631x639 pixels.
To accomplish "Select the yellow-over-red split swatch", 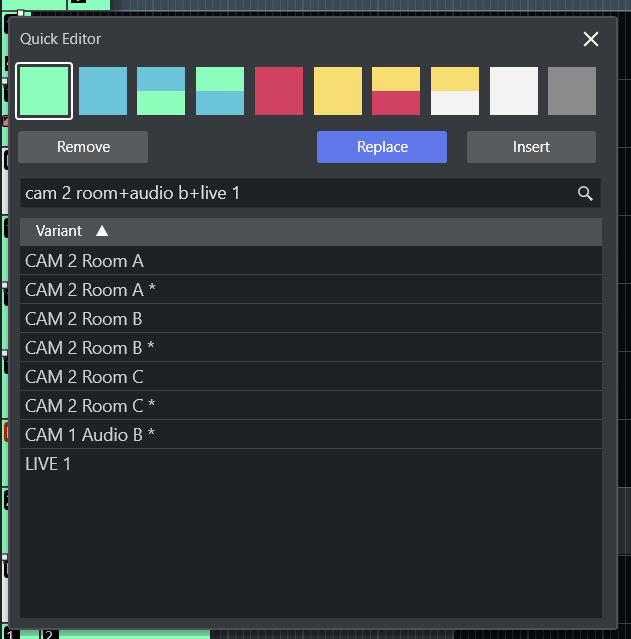I will click(x=396, y=91).
